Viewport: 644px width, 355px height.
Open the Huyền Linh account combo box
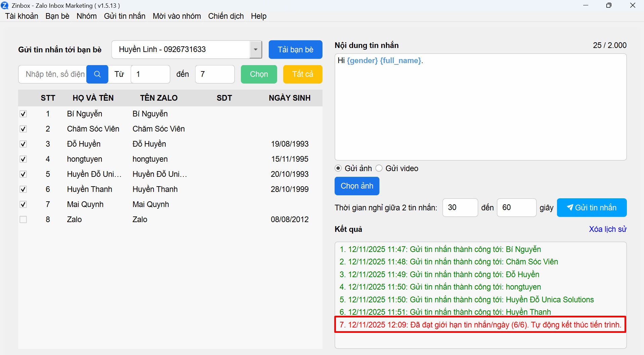[x=181, y=50]
